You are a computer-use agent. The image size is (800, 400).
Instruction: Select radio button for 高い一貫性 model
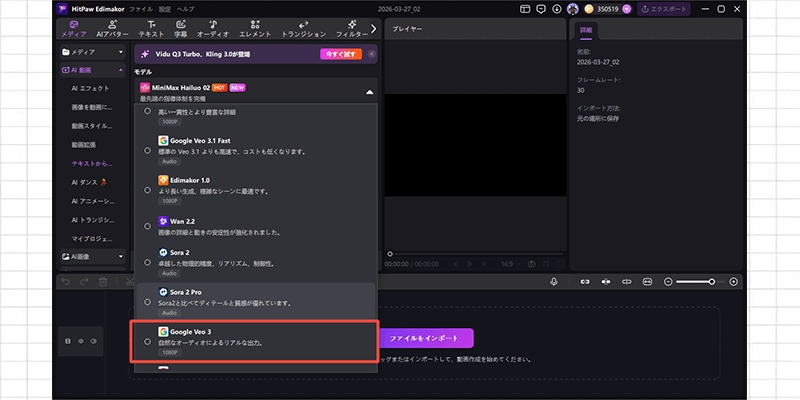147,111
